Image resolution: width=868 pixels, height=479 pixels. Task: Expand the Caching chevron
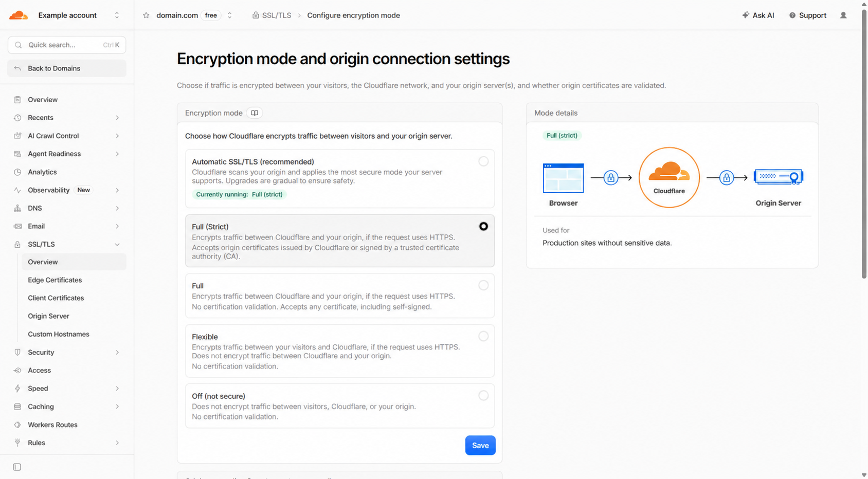(117, 407)
